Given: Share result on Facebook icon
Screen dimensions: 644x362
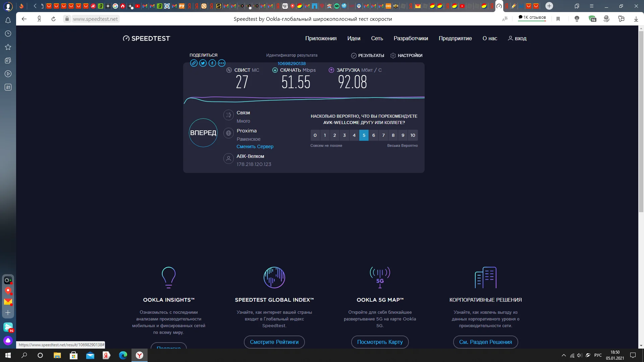Looking at the screenshot, I should pyautogui.click(x=212, y=63).
